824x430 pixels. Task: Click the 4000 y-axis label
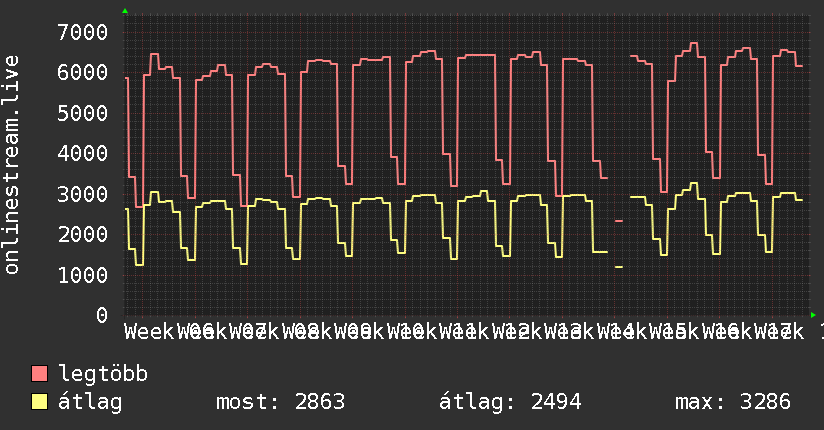83,153
